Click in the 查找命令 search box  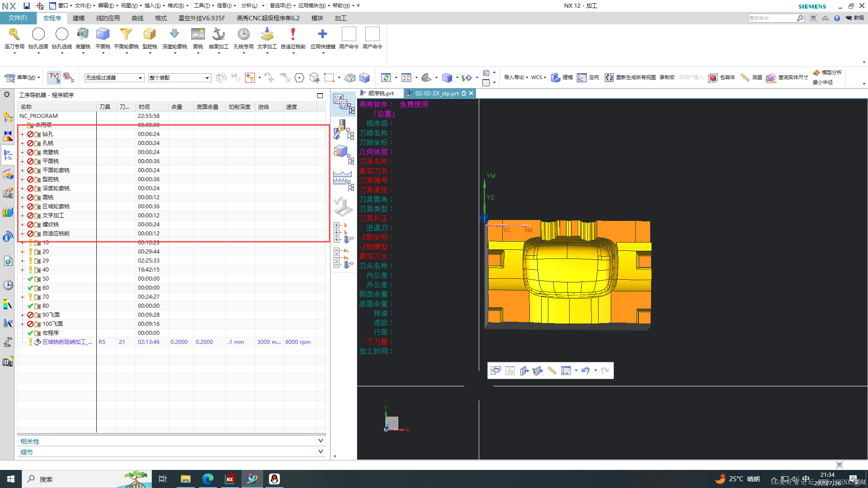[x=772, y=18]
